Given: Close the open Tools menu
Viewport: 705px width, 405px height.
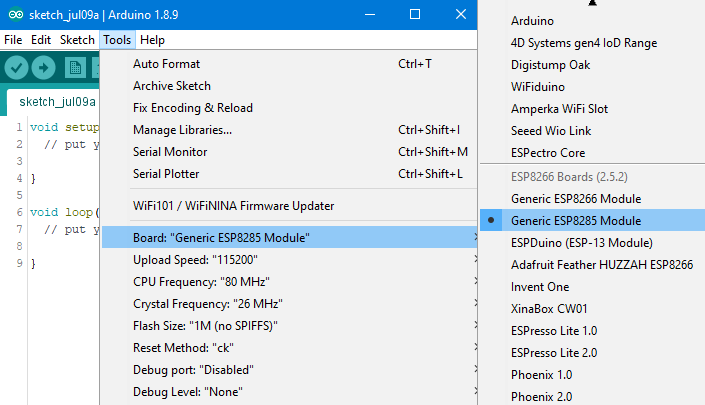Looking at the screenshot, I should [117, 40].
